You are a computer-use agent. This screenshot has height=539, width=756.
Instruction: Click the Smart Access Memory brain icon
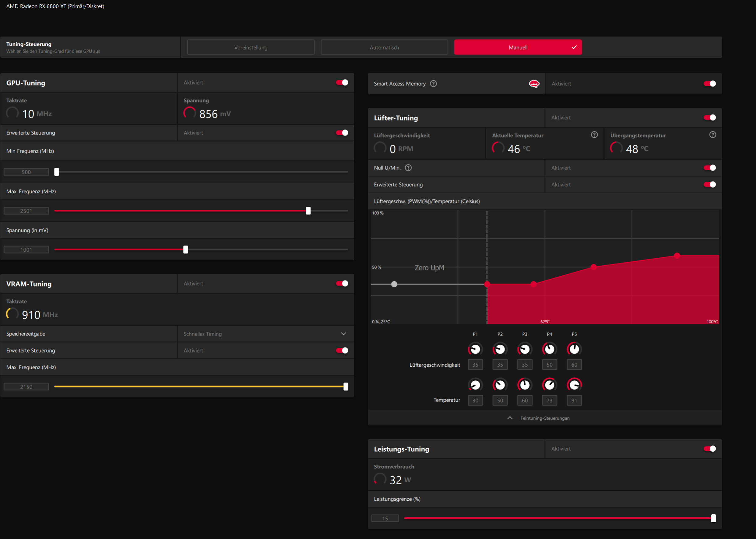pyautogui.click(x=534, y=84)
